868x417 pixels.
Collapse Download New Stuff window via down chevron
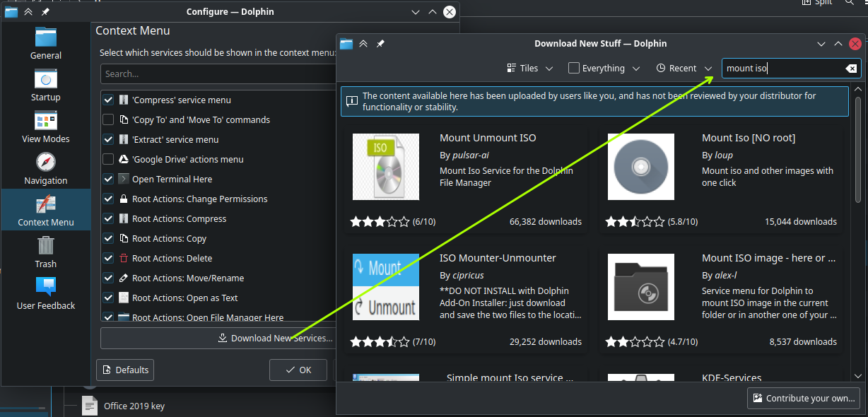coord(821,44)
